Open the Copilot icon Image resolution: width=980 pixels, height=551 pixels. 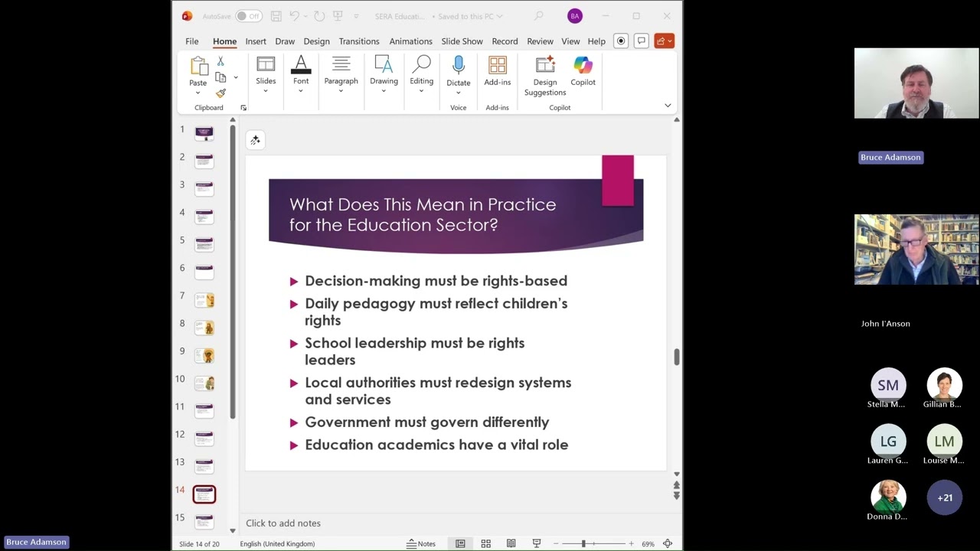coord(583,66)
